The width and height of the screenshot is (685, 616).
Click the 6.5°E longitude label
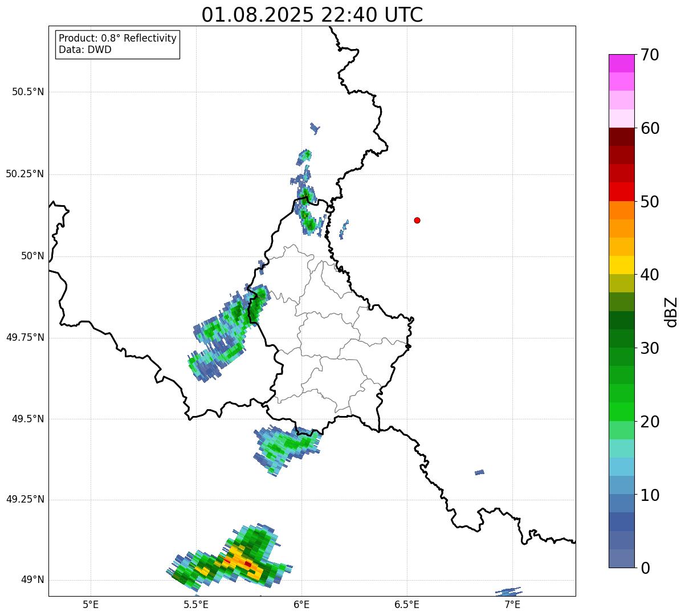pyautogui.click(x=407, y=604)
